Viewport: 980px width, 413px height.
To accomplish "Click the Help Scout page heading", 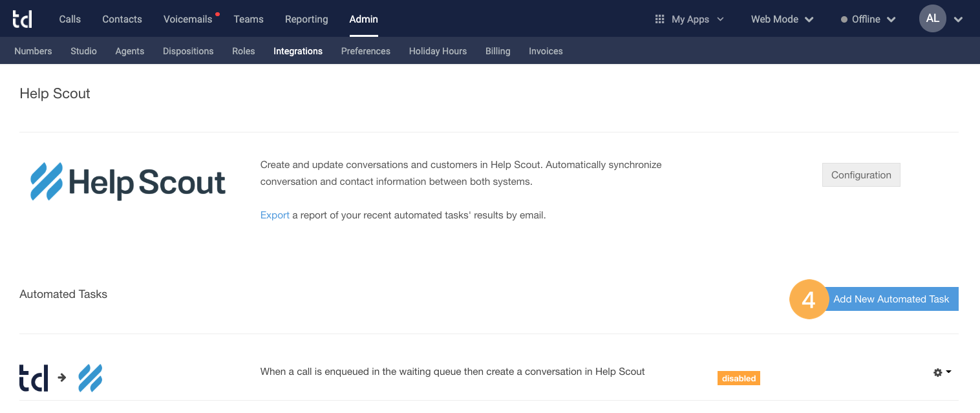I will tap(55, 94).
